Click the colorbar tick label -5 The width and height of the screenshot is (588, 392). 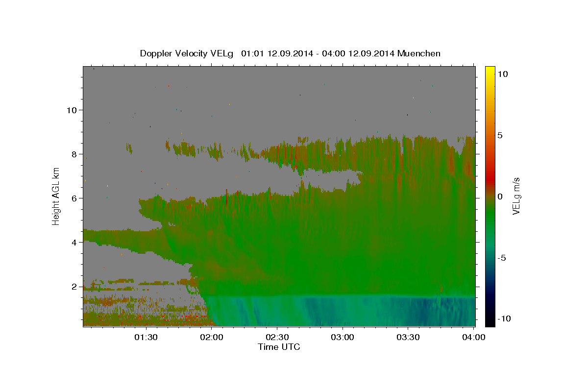[x=502, y=258]
